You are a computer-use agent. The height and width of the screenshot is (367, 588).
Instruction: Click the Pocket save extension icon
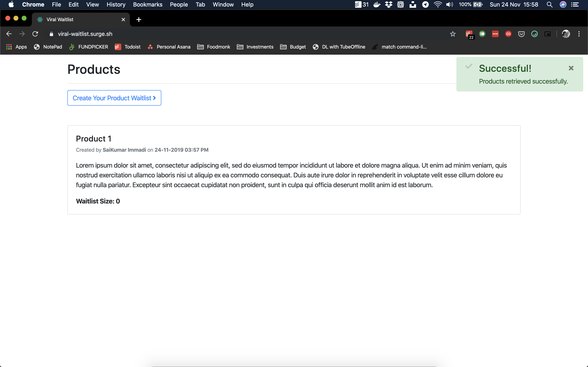click(x=521, y=34)
